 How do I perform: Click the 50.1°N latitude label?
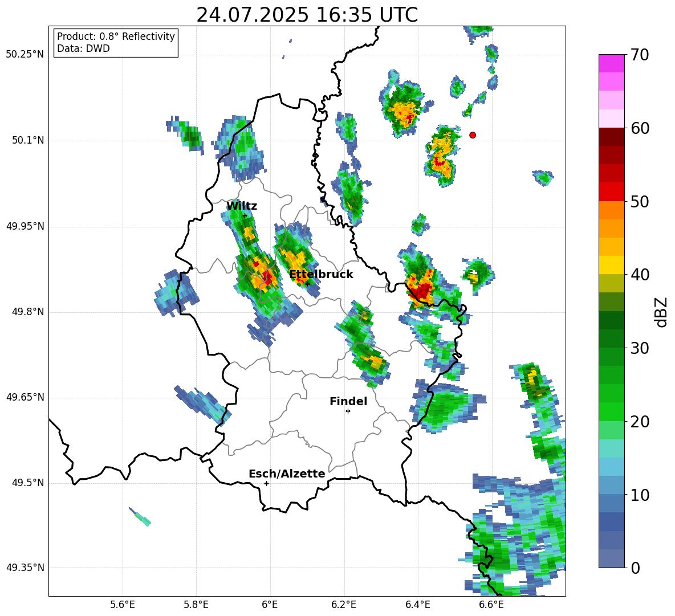coord(28,140)
